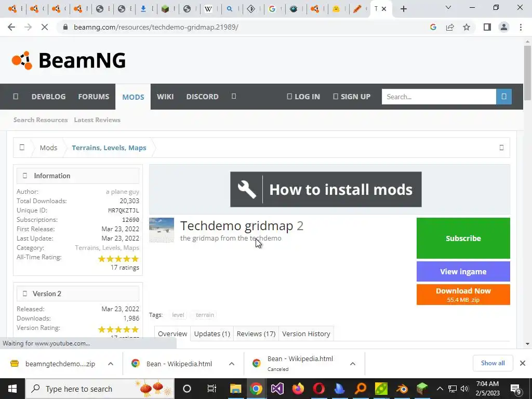Stop loading the page

pyautogui.click(x=45, y=27)
